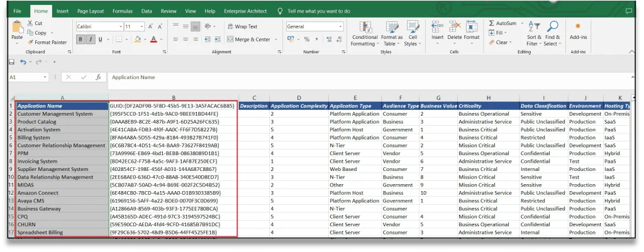Click the Fill Color paint bucket
Image resolution: width=644 pixels, height=252 pixels.
[x=138, y=40]
